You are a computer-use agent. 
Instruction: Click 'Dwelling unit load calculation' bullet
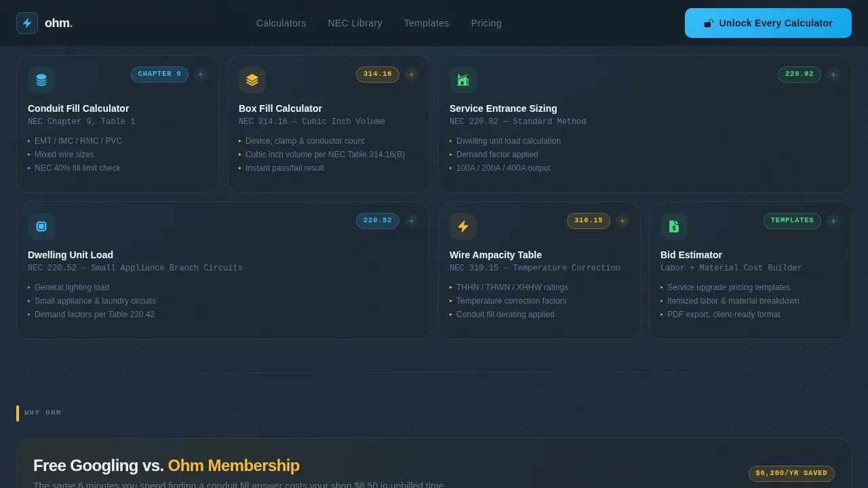(x=509, y=141)
